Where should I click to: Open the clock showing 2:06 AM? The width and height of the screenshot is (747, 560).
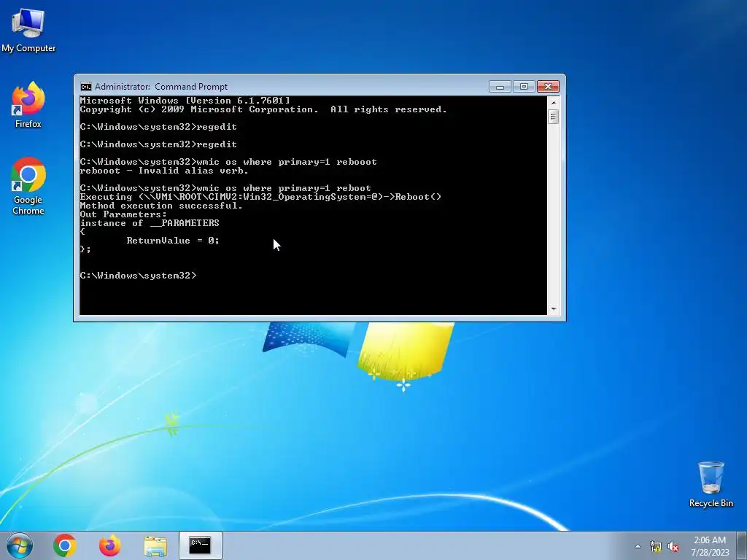coord(710,546)
